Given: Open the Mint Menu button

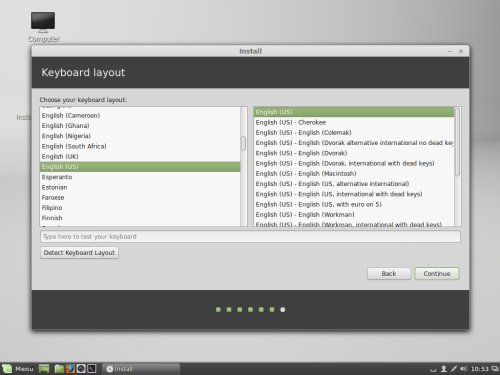Looking at the screenshot, I should point(18,369).
